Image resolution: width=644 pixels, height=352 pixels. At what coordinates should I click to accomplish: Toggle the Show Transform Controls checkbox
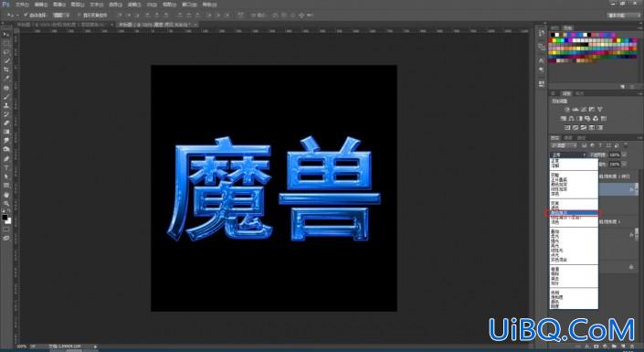pos(79,15)
